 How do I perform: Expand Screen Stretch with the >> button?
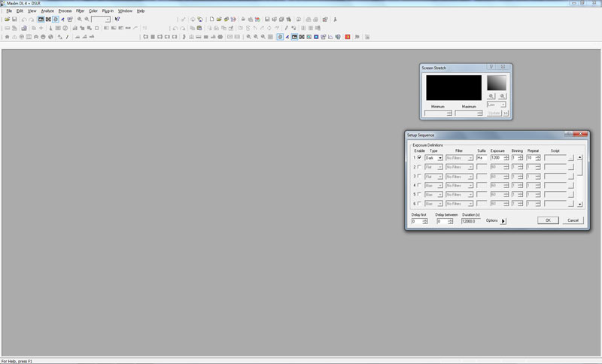coord(506,114)
